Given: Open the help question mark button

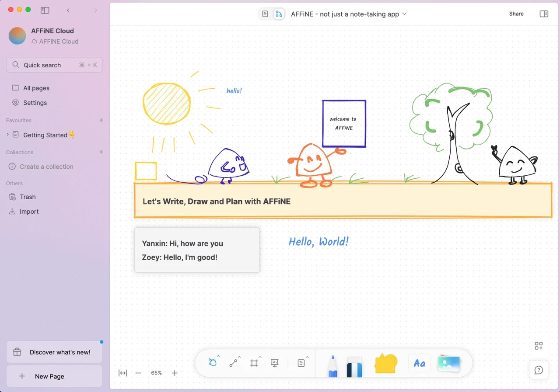Looking at the screenshot, I should point(539,370).
